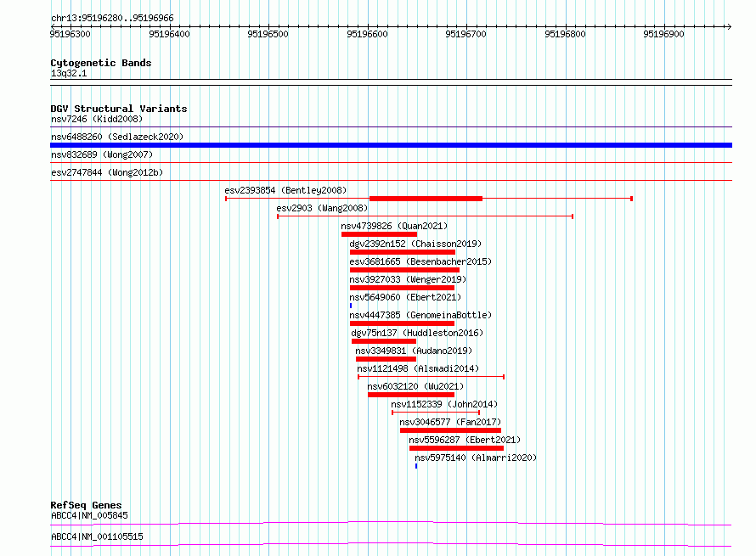Click the nsv6032120 (Wu2021) red bar
The width and height of the screenshot is (756, 556).
point(411,395)
